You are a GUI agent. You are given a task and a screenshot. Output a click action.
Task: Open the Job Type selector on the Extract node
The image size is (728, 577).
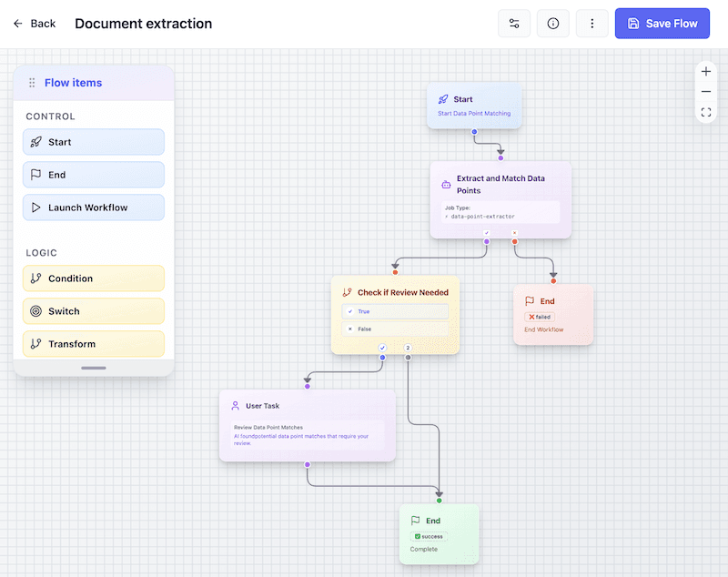point(500,212)
